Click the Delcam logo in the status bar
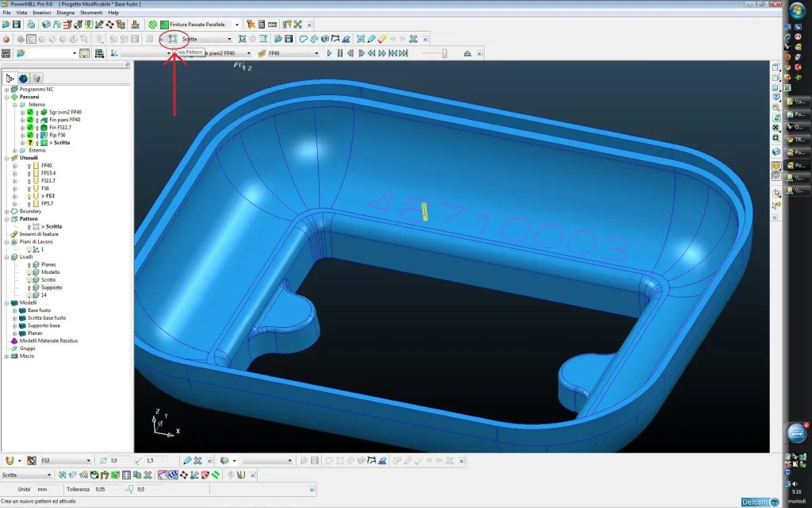The width and height of the screenshot is (812, 508). coord(760,502)
